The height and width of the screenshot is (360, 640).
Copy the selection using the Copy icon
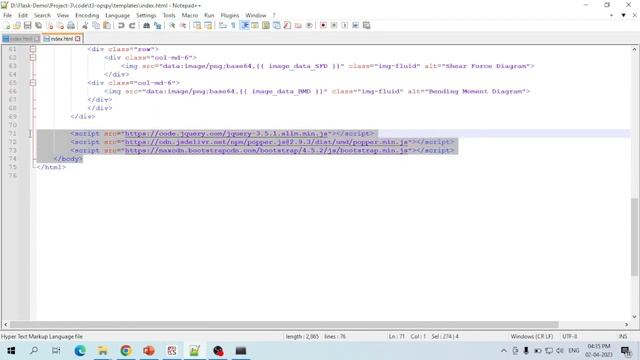[96, 25]
